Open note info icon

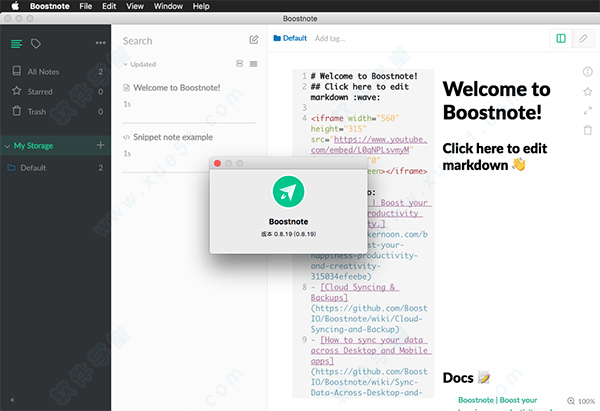587,72
